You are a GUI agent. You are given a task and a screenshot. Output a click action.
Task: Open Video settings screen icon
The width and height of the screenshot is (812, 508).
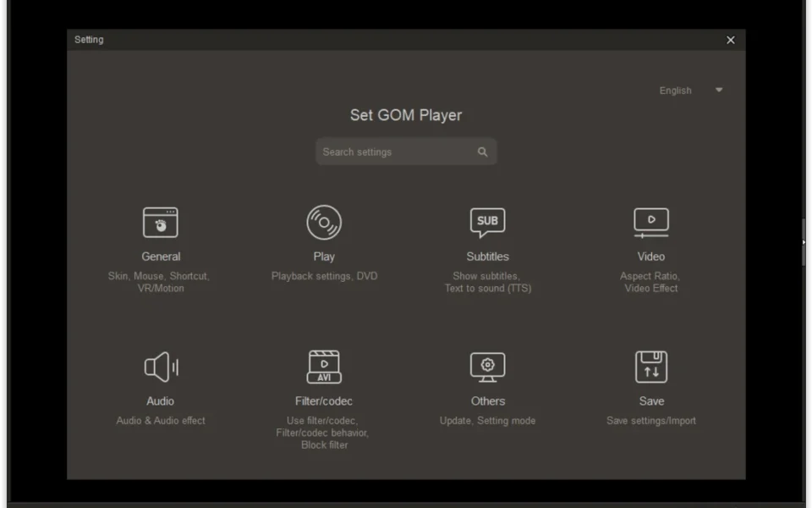[651, 223]
